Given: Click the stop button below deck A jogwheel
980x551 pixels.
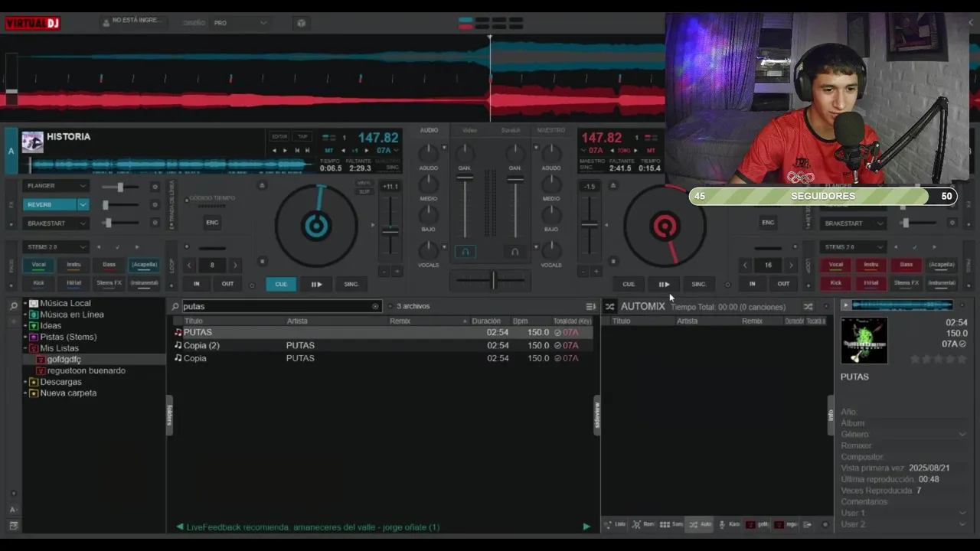Looking at the screenshot, I should 262,262.
